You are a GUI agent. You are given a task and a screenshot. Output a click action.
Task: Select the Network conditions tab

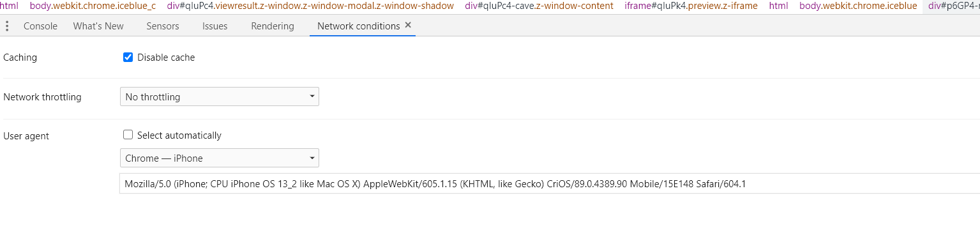[358, 26]
